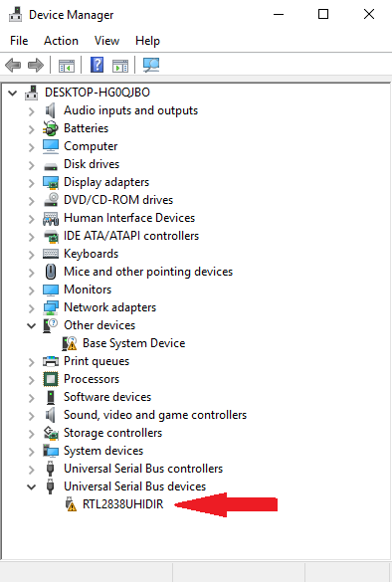This screenshot has height=582, width=392.
Task: Click the Processors chip icon
Action: click(x=51, y=379)
